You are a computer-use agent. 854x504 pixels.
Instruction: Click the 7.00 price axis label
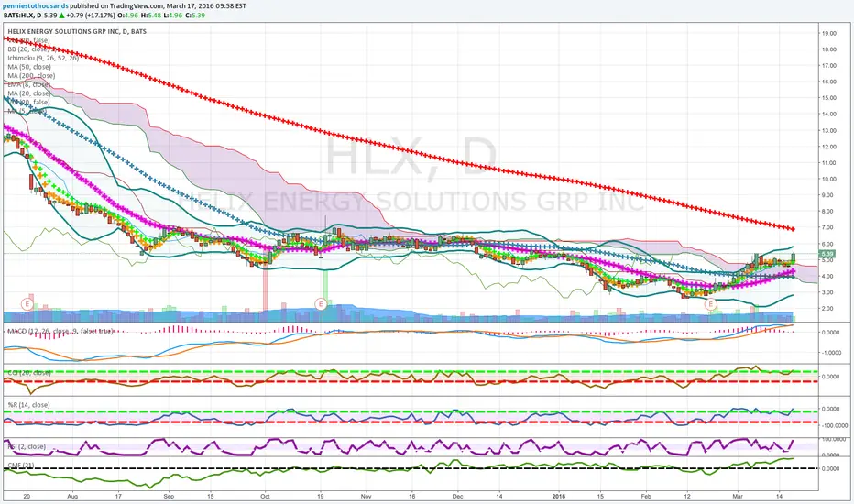[x=827, y=227]
